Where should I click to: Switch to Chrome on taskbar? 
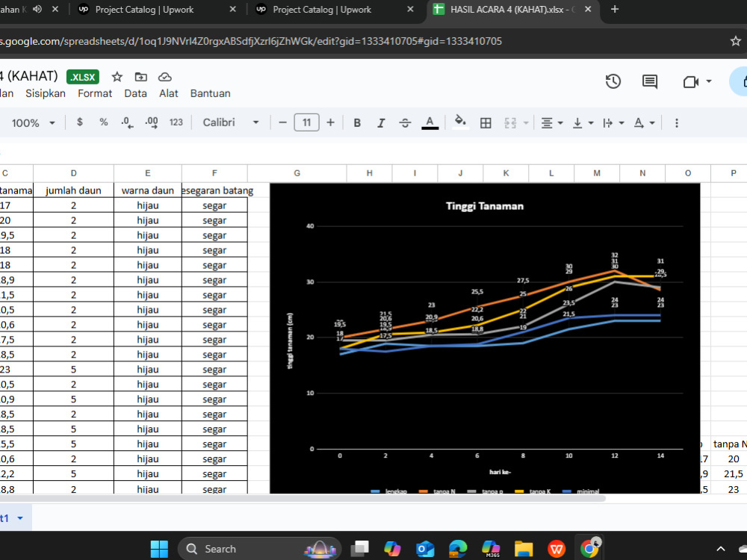[589, 549]
